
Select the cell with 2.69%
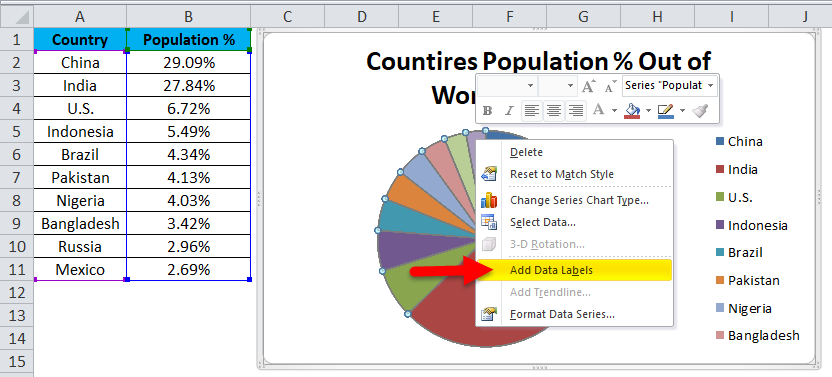pyautogui.click(x=188, y=269)
